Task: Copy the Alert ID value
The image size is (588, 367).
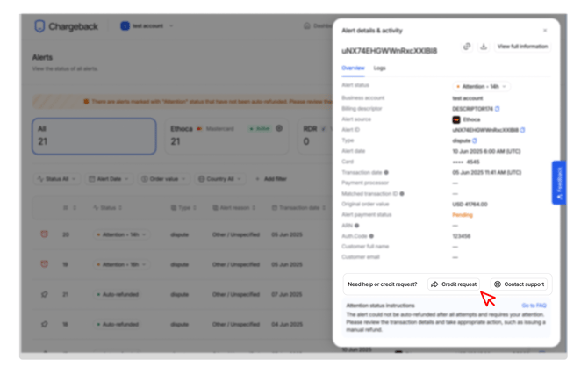Action: (x=523, y=130)
